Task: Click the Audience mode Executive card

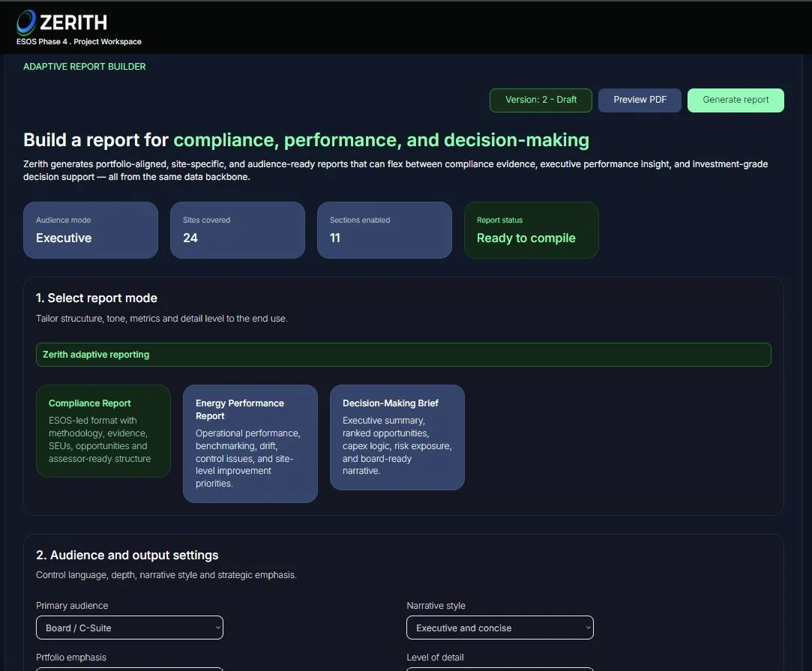Action: tap(90, 230)
